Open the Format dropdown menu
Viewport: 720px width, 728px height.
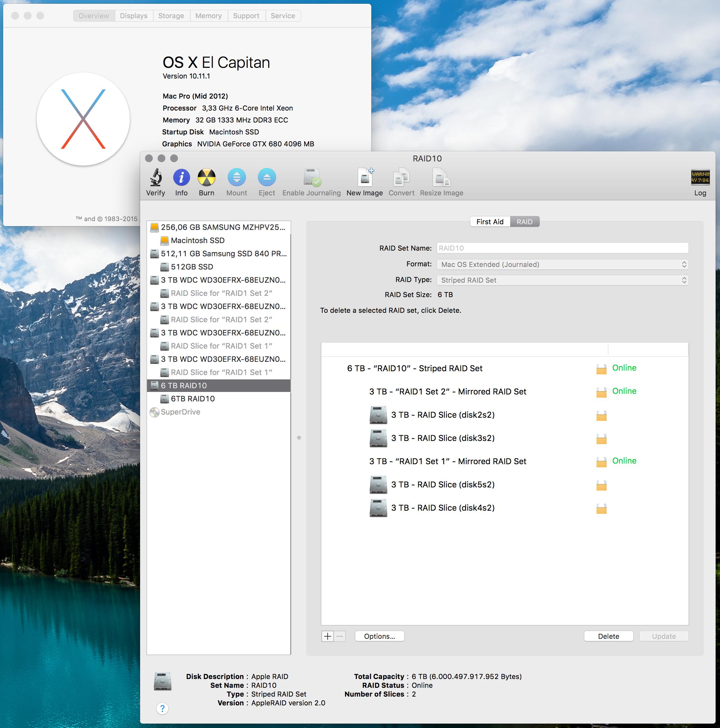[562, 264]
